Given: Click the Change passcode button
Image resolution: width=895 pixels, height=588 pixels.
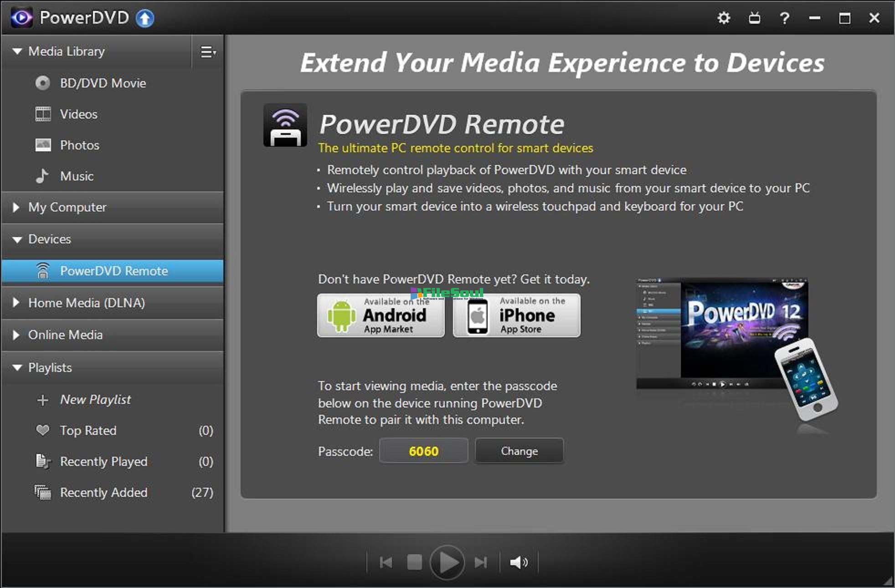Looking at the screenshot, I should coord(519,451).
